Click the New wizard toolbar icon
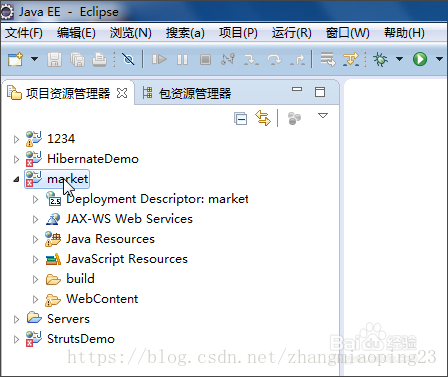Viewport: 448px width, 377px height. [x=15, y=59]
